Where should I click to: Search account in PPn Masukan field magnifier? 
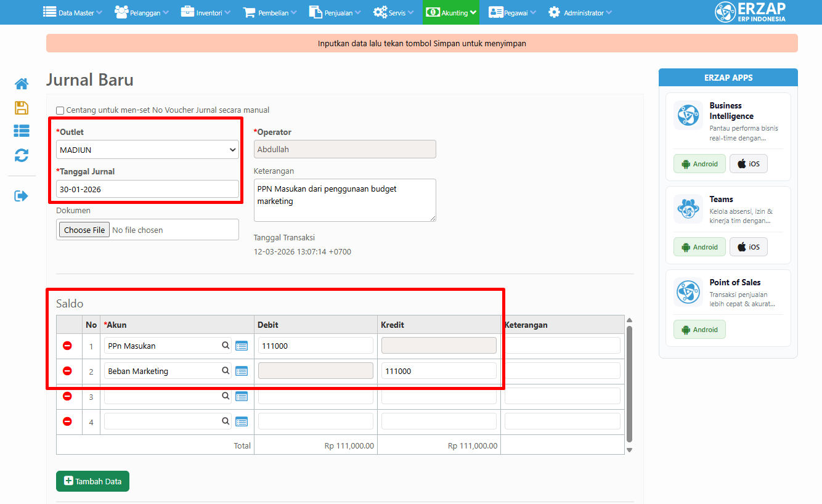click(226, 346)
